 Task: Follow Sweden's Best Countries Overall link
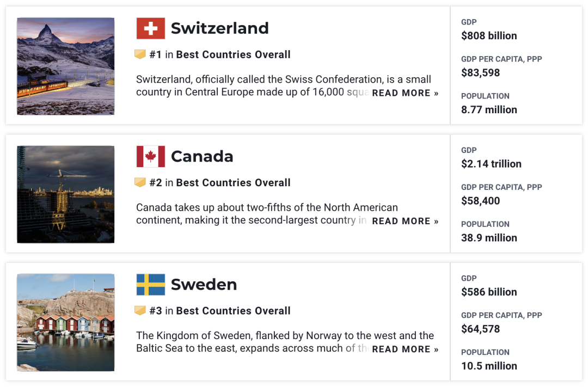[233, 311]
